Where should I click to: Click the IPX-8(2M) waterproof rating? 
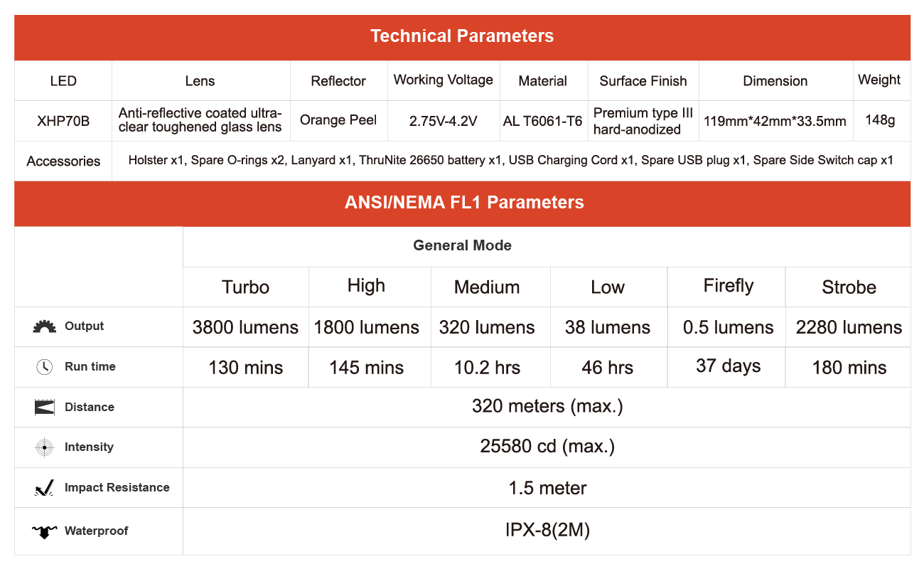(547, 531)
